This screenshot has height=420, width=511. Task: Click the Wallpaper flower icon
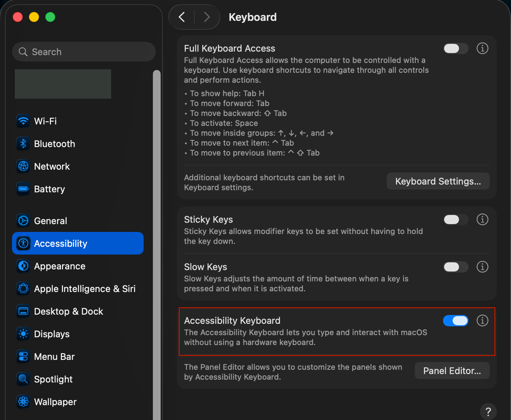pos(23,402)
